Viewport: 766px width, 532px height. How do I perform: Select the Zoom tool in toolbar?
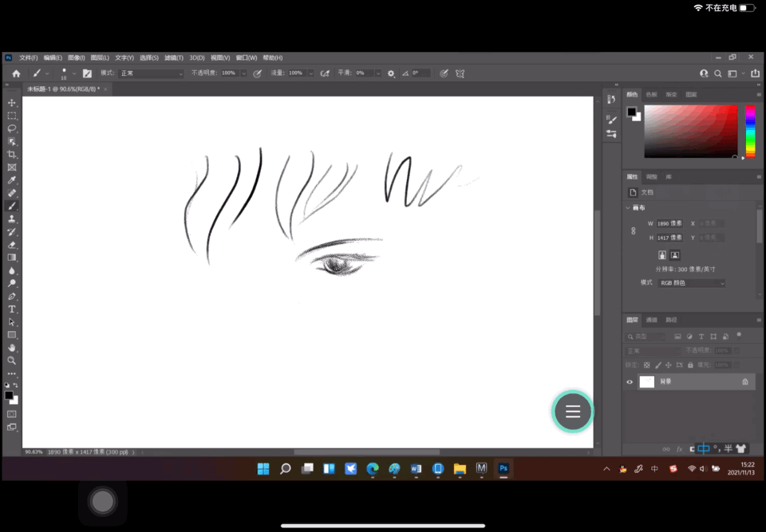click(12, 361)
